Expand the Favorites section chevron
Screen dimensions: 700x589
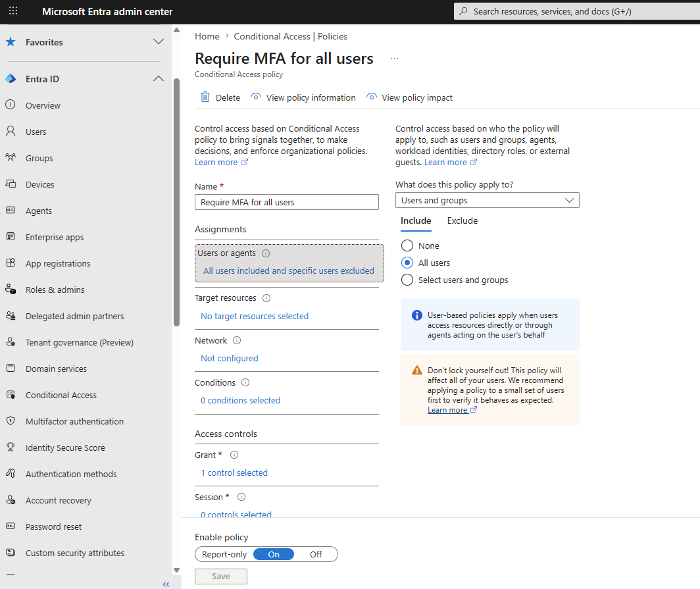tap(159, 41)
